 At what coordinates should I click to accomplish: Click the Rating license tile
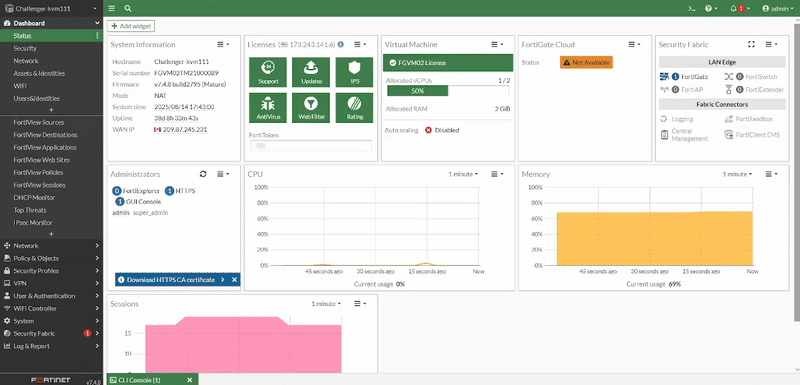click(x=355, y=108)
